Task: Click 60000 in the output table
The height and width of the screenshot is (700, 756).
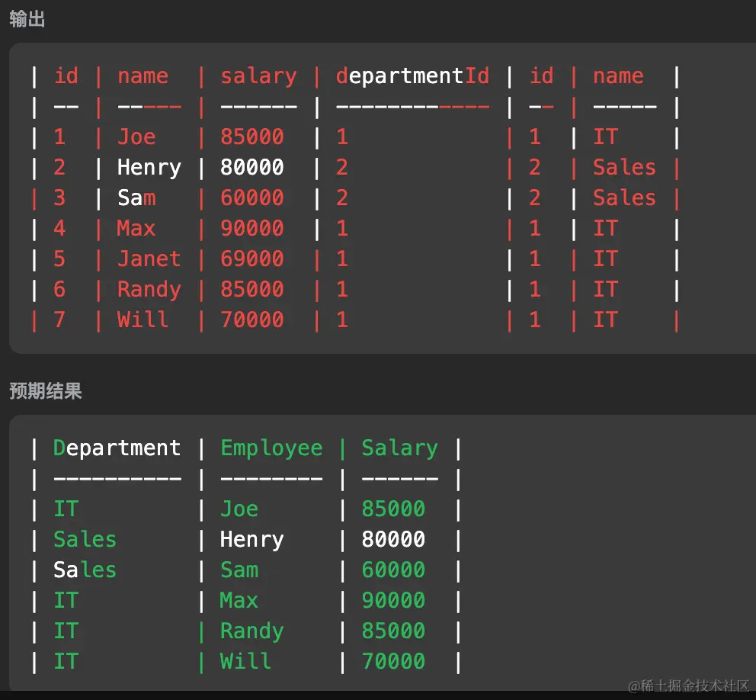Action: click(x=252, y=198)
